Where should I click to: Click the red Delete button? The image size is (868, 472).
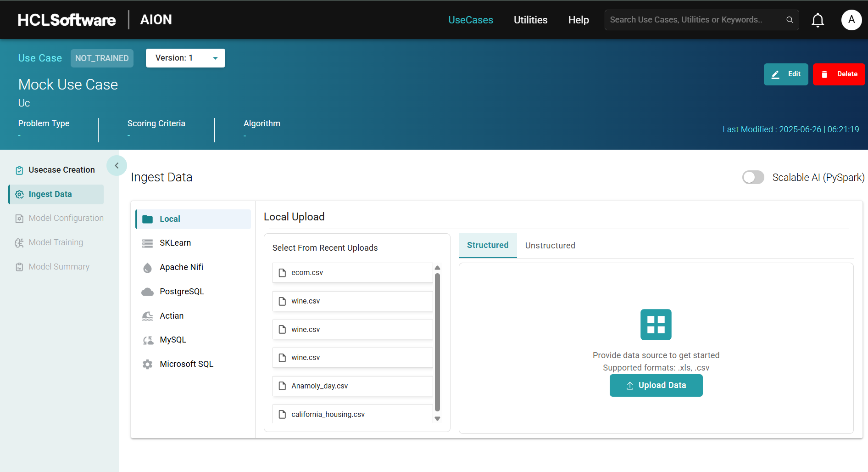click(x=838, y=74)
